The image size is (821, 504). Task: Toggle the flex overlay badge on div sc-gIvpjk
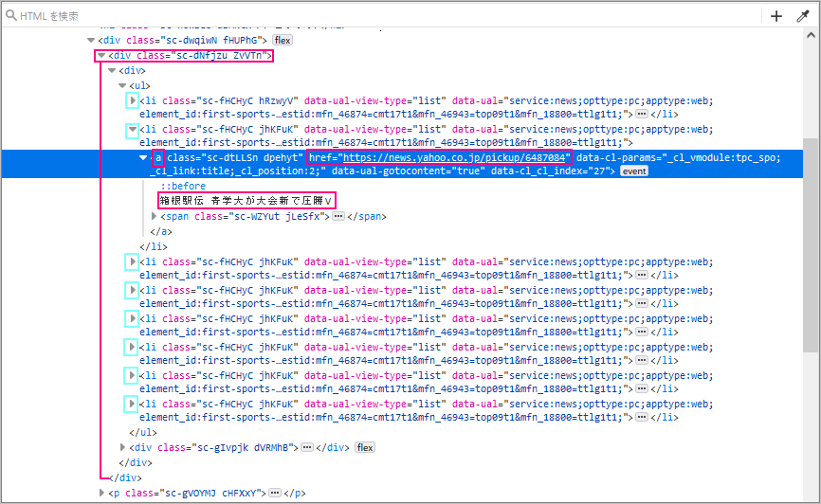[x=365, y=447]
